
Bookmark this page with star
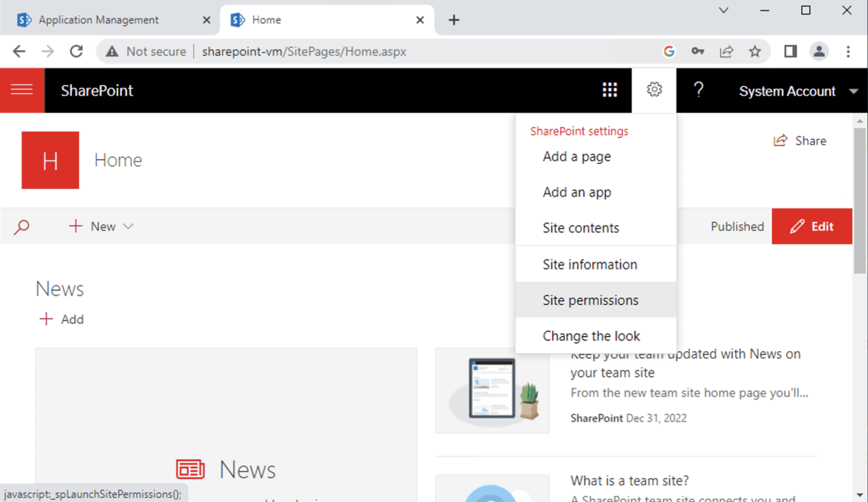tap(755, 52)
